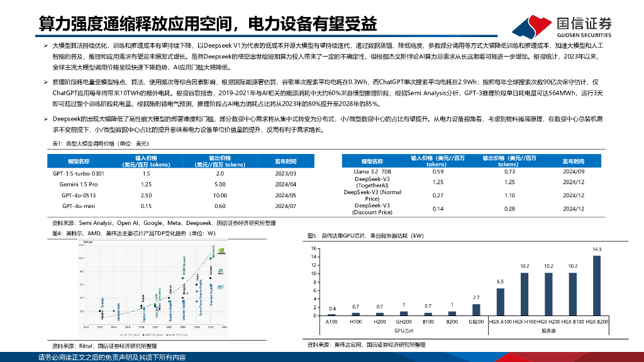Click the HGX B200 bar labeled 14.3
The width and height of the screenshot is (644, 362).
[x=597, y=286]
